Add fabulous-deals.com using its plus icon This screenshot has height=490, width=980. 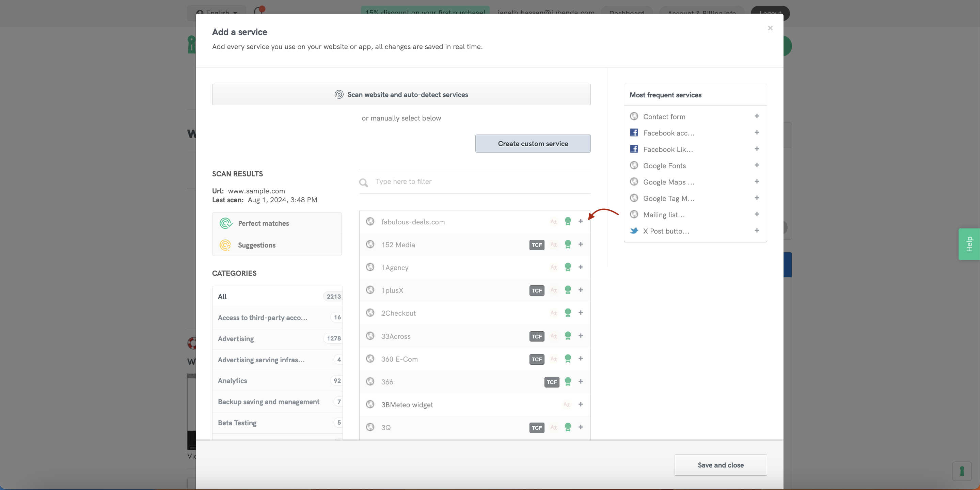click(x=581, y=221)
